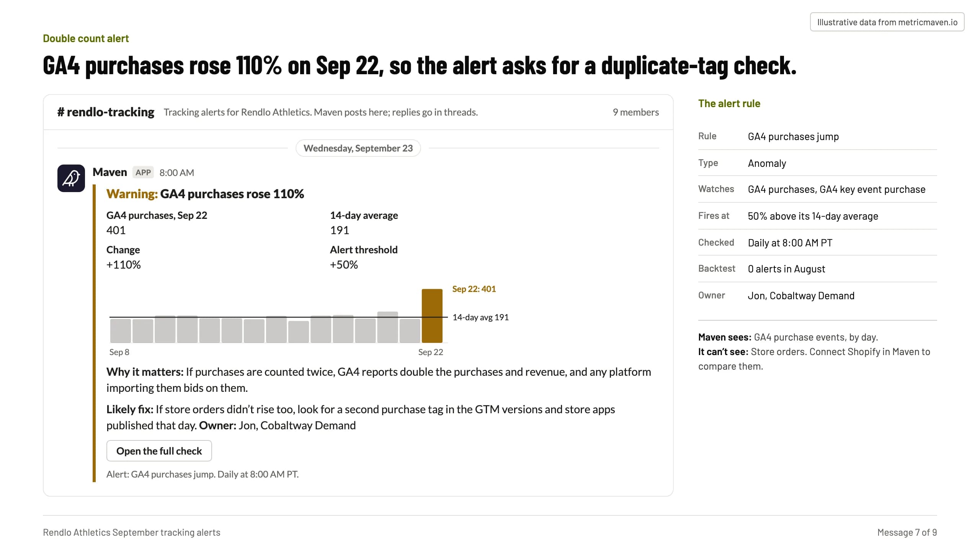
Task: Click the Warning: GA4 purchases rose 110% heading
Action: 205,194
